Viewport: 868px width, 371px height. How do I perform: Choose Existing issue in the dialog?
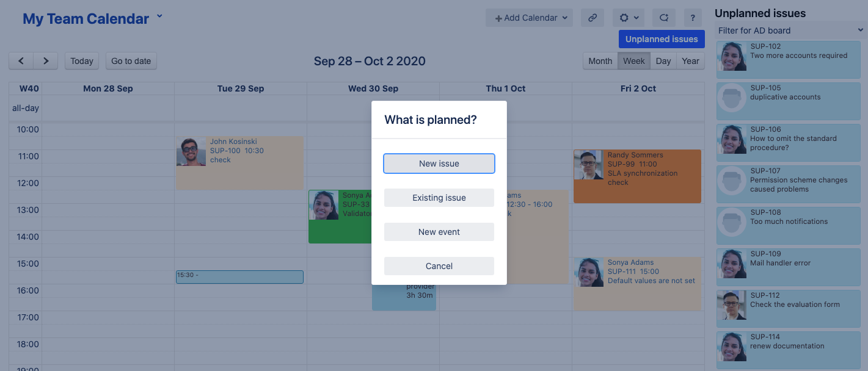[x=439, y=198]
